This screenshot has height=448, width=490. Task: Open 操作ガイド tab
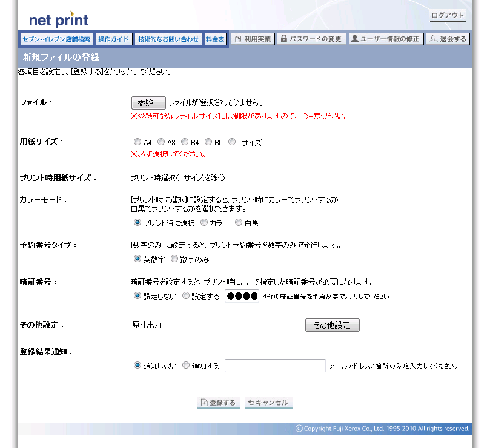coord(113,39)
